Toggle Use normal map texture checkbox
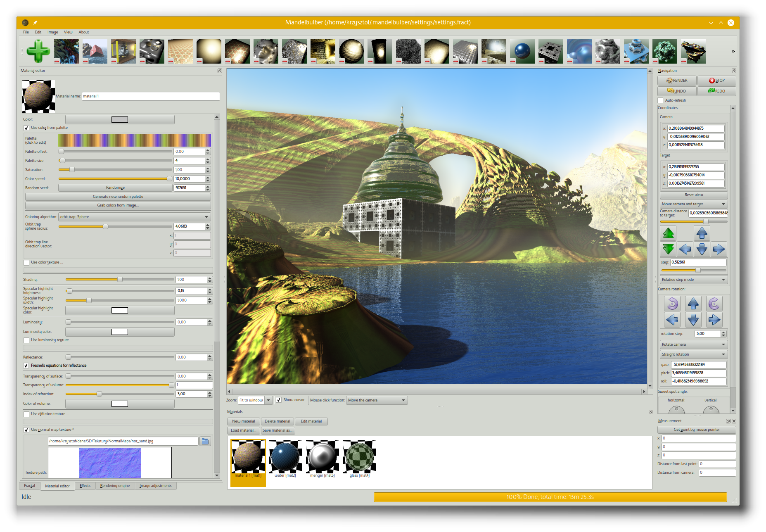This screenshot has height=532, width=766. point(26,430)
